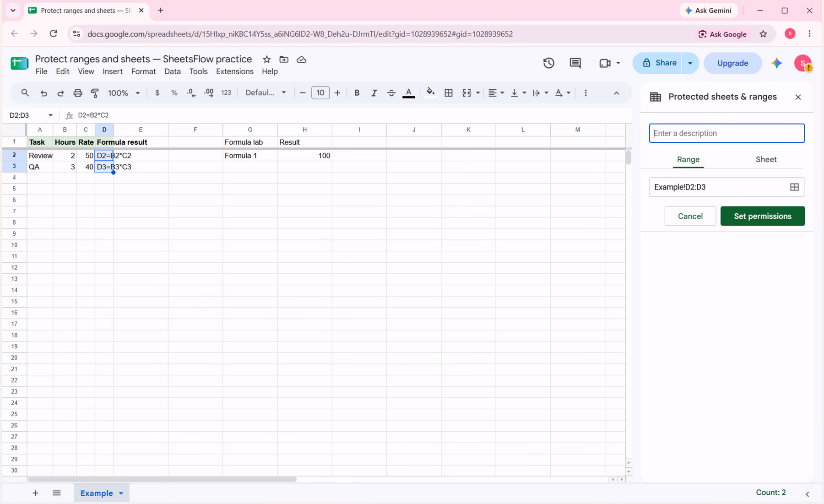The height and width of the screenshot is (504, 824).
Task: Switch to the Sheet tab in panel
Action: pyautogui.click(x=766, y=159)
